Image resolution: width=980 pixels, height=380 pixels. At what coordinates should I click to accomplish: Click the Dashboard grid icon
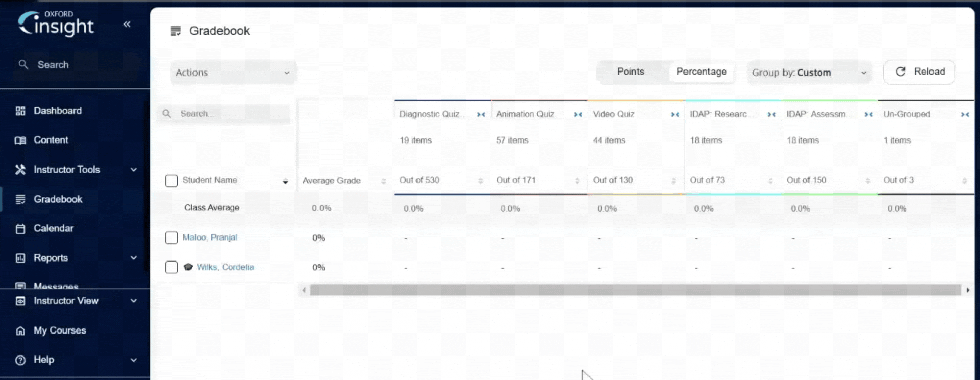(x=20, y=111)
